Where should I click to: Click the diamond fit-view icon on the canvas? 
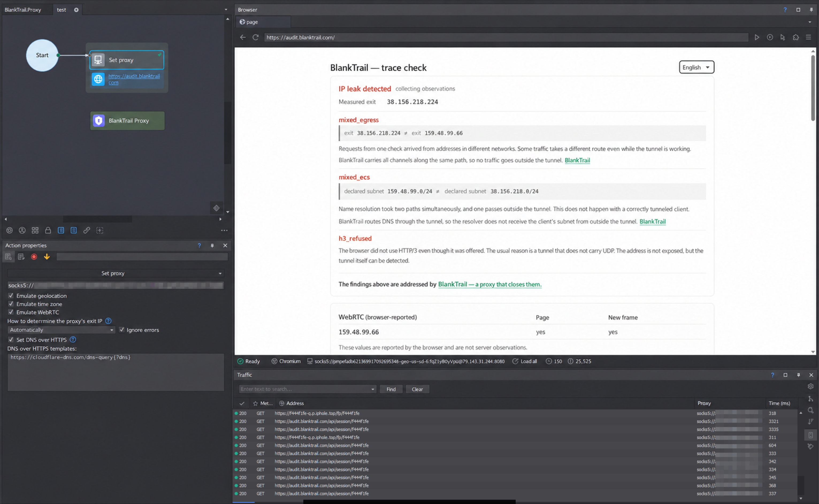tap(216, 208)
